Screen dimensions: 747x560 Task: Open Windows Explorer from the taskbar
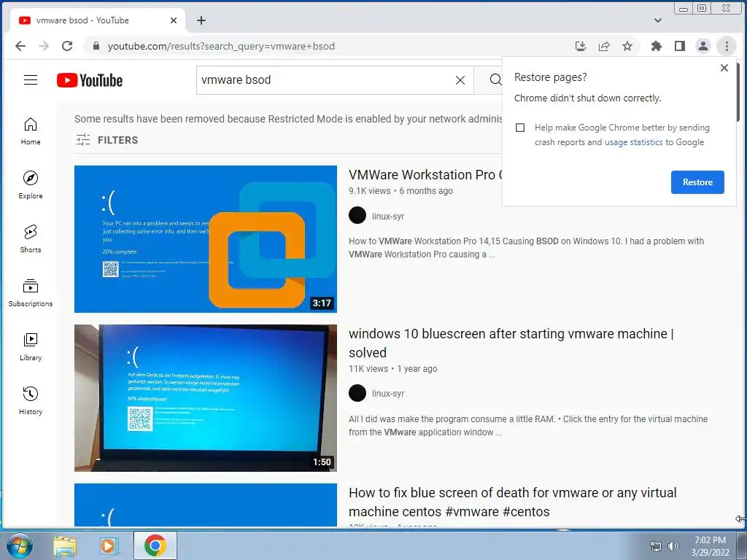point(65,545)
